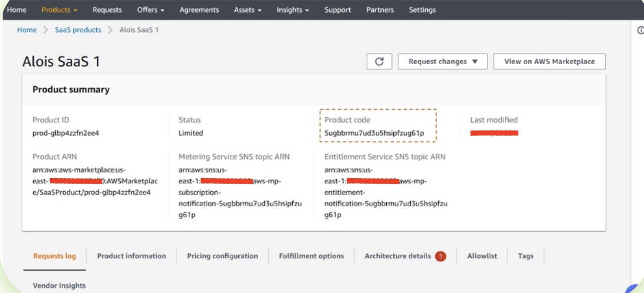The height and width of the screenshot is (293, 644).
Task: Expand the Offers menu
Action: (150, 10)
